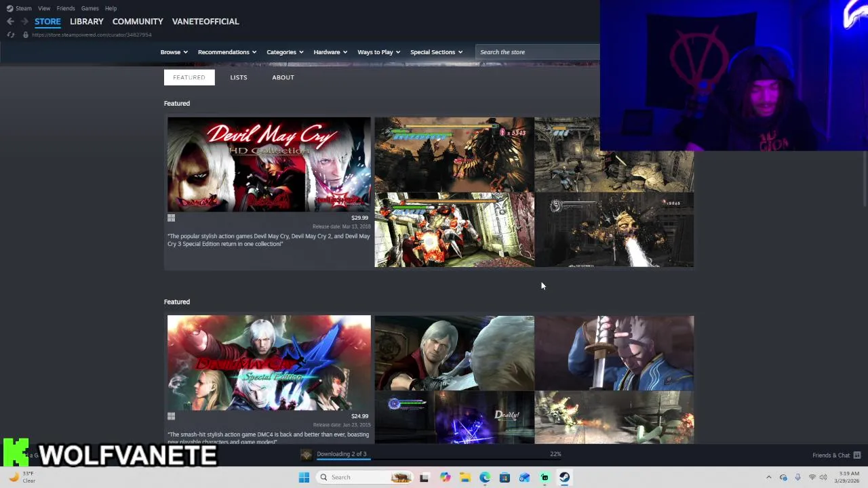Click the microphone tray icon
The image size is (868, 488).
click(x=797, y=477)
